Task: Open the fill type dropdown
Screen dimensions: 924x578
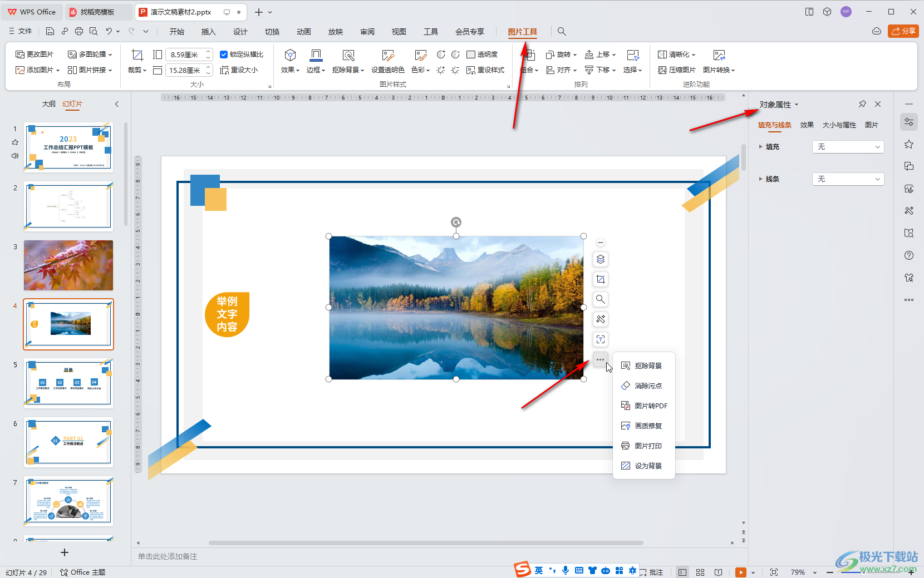Action: tap(848, 147)
